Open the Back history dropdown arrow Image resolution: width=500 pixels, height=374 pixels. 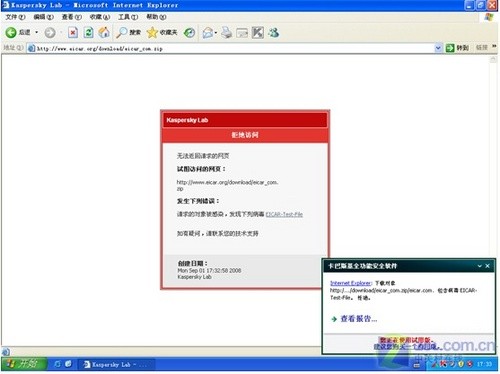click(x=36, y=32)
